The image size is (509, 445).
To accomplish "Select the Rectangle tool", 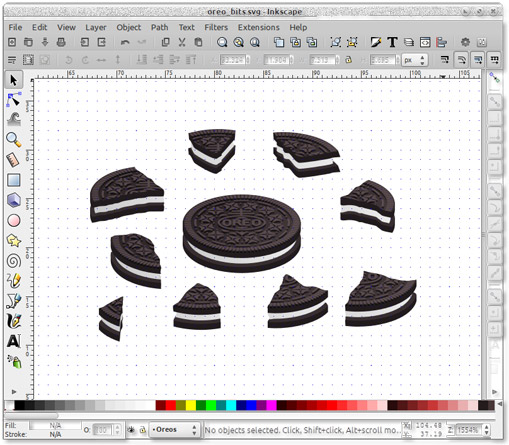I will click(14, 180).
